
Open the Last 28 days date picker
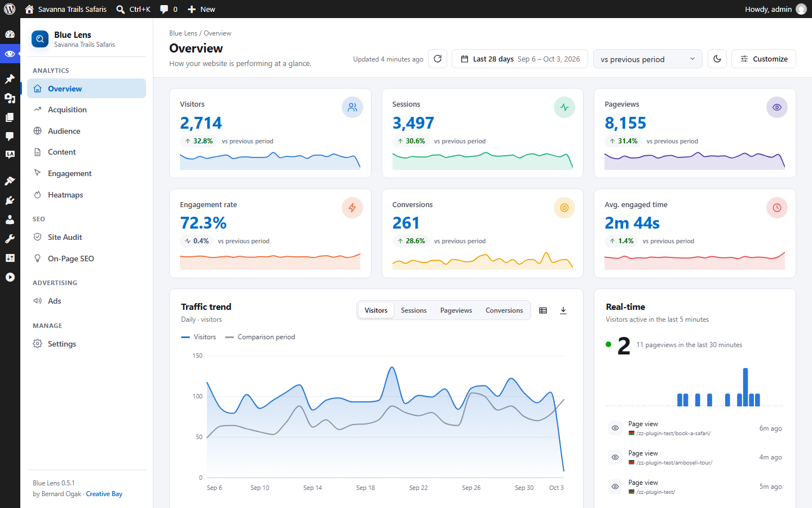pyautogui.click(x=520, y=59)
